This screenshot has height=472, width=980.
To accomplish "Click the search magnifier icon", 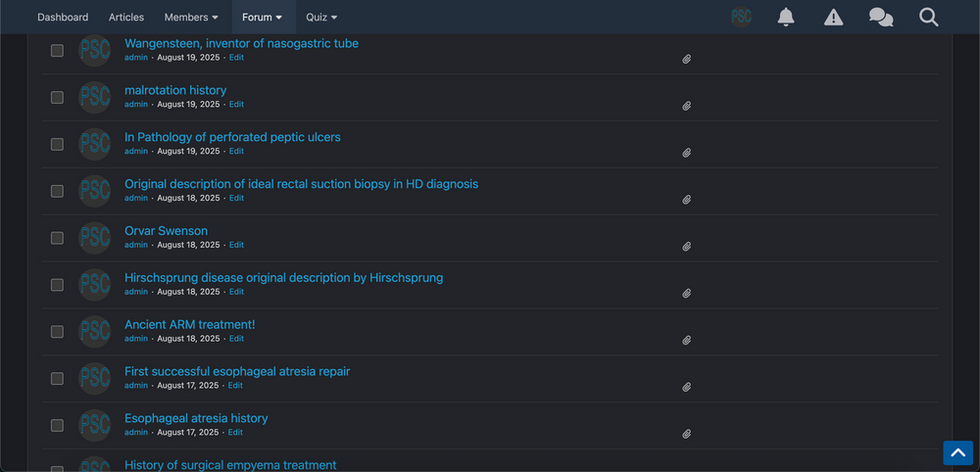I will [x=929, y=17].
